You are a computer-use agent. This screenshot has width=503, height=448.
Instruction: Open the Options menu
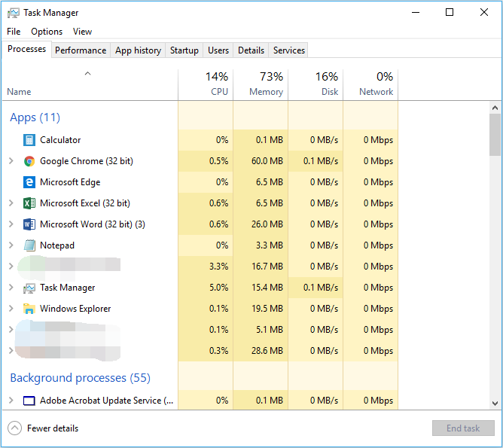47,32
